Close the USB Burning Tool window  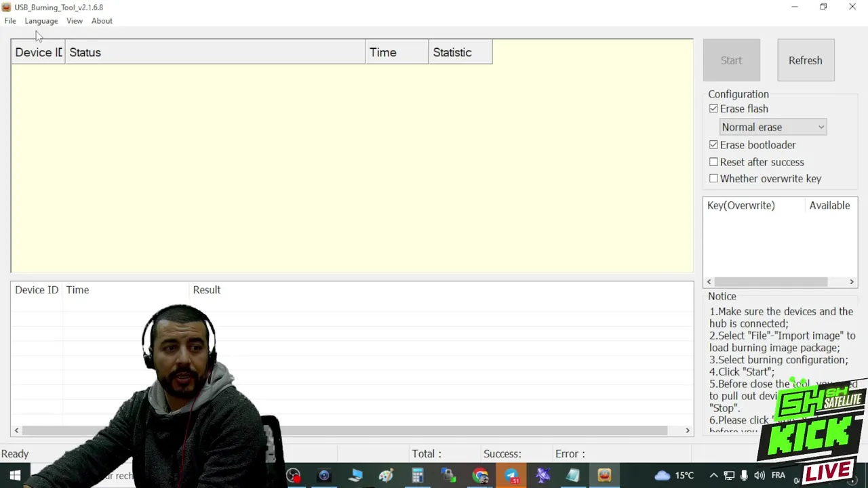click(852, 7)
